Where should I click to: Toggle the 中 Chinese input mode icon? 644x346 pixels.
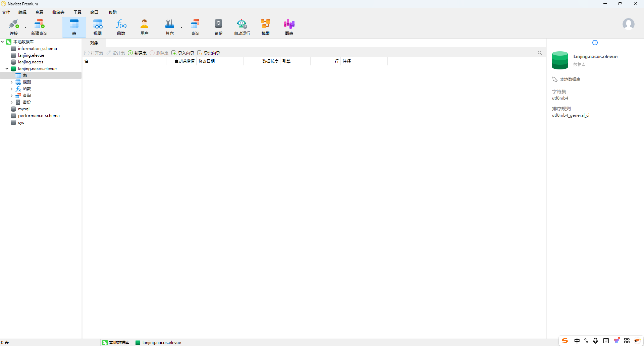pos(577,341)
